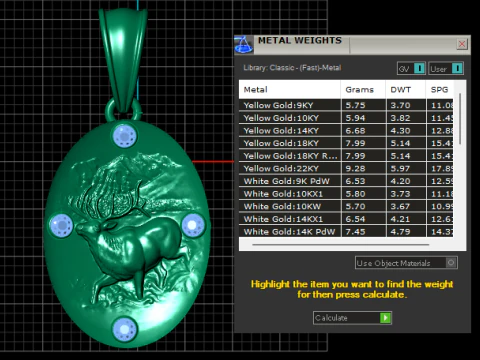
Task: Select the Yellow Gold:18KY R... row
Action: 346,156
